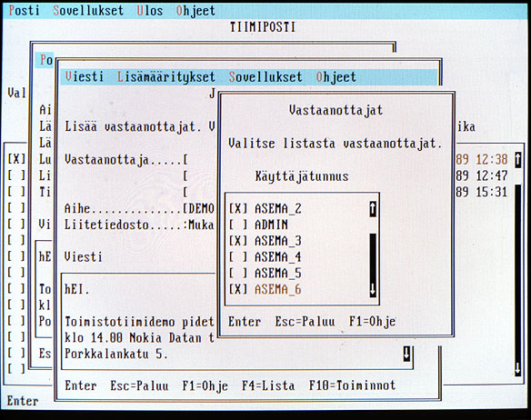Check the ADMIN recipient checkbox
Image resolution: width=531 pixels, height=420 pixels.
tap(238, 225)
